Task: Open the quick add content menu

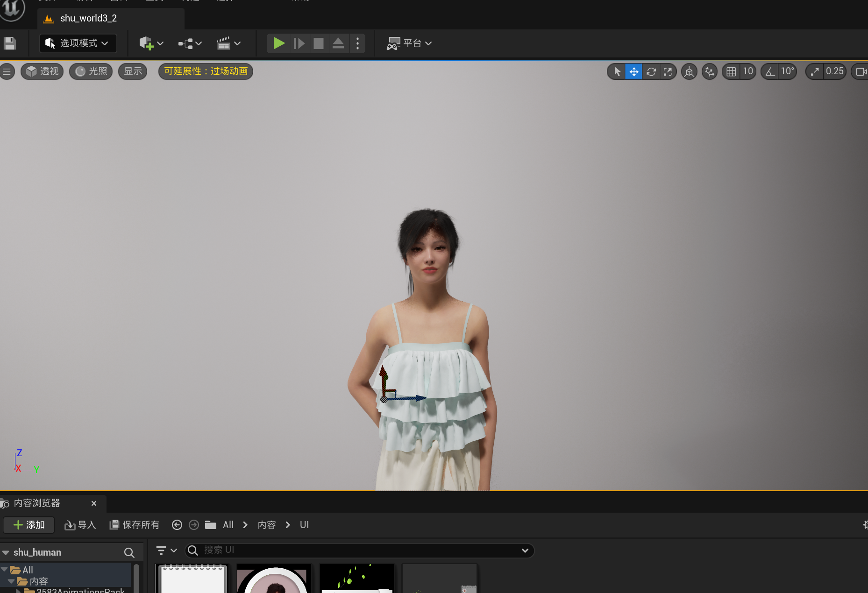Action: pyautogui.click(x=151, y=43)
